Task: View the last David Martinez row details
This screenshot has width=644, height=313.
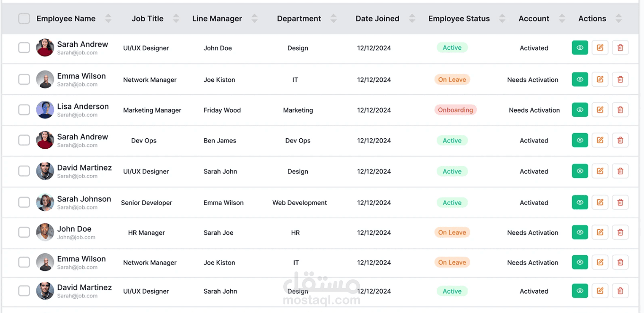Action: (580, 291)
